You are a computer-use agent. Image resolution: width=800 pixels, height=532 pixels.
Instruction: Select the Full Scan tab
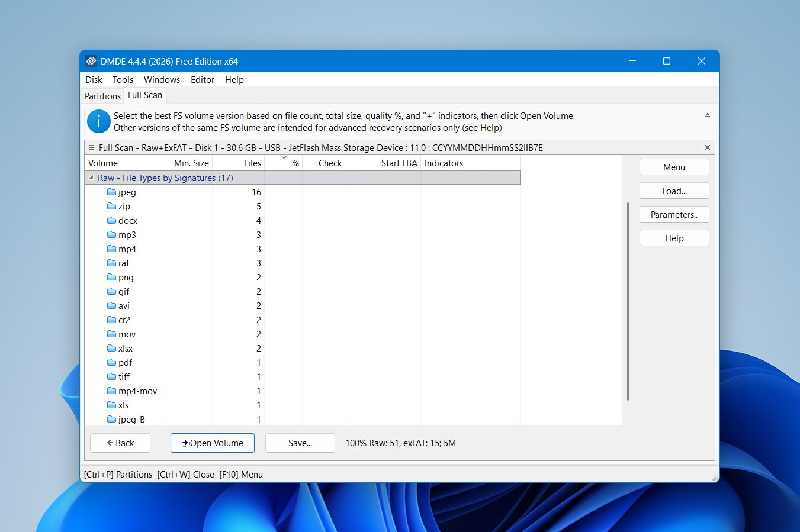[145, 95]
